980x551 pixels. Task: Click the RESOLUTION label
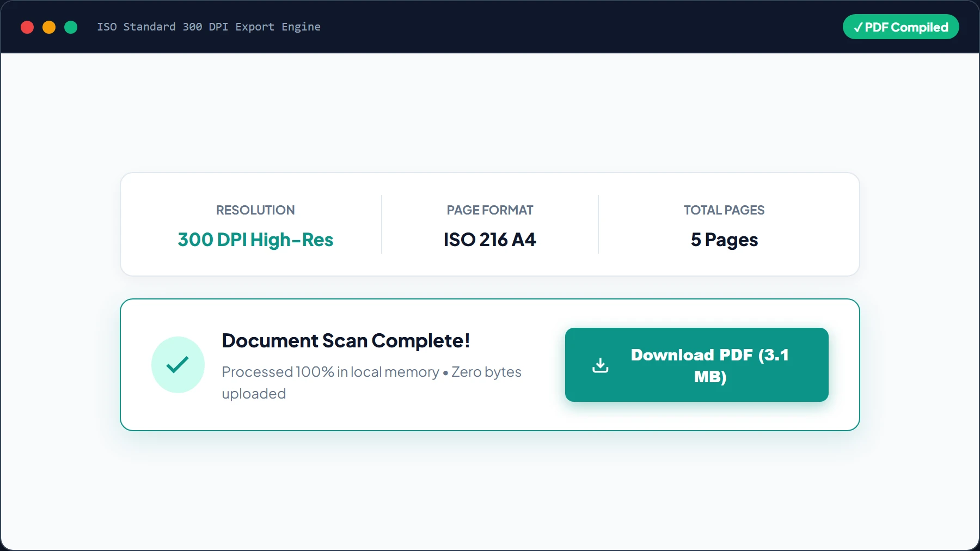(255, 210)
